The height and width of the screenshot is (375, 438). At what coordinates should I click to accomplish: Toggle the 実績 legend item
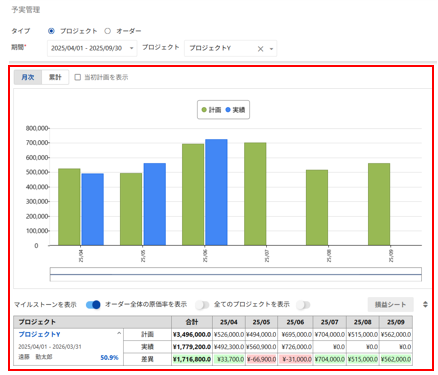click(235, 110)
